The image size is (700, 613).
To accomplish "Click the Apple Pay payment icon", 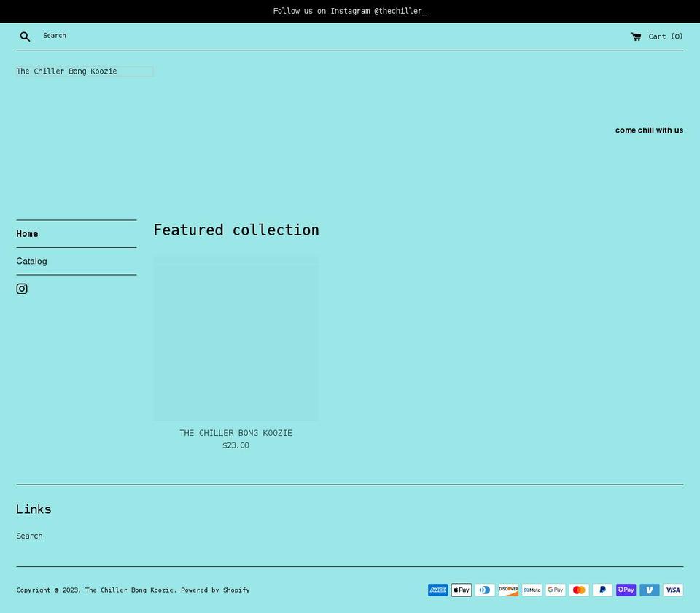I will click(x=461, y=590).
